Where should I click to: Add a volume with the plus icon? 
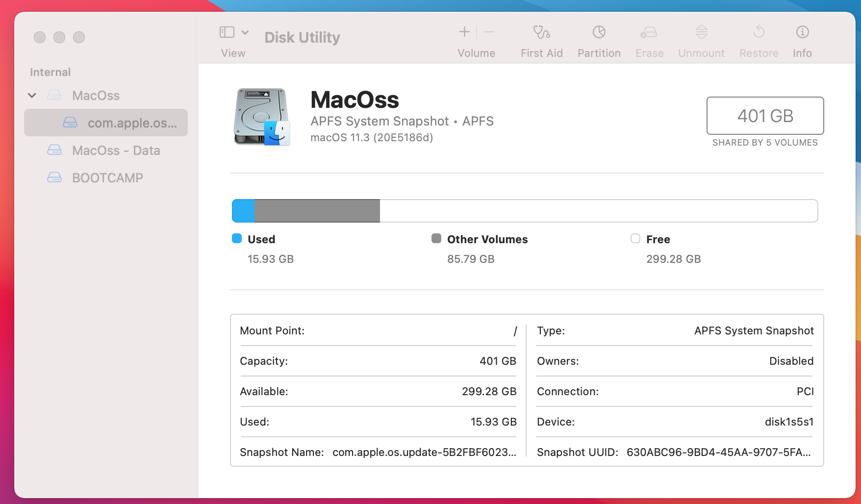[x=464, y=32]
